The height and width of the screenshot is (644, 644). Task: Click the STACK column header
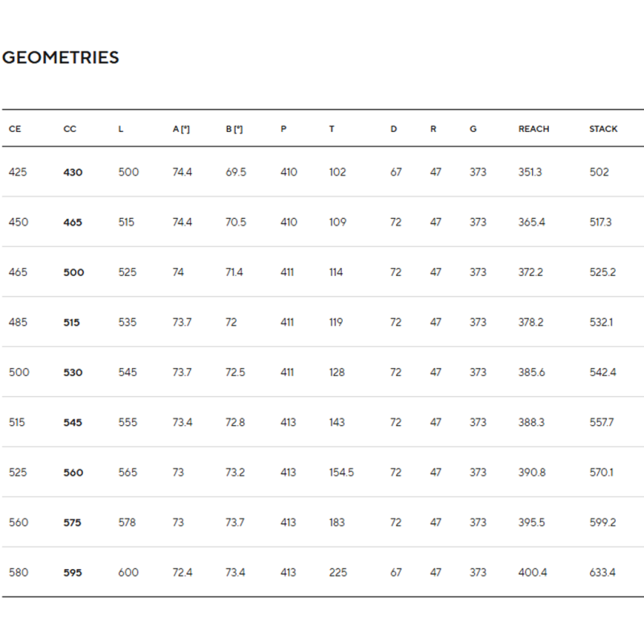603,129
